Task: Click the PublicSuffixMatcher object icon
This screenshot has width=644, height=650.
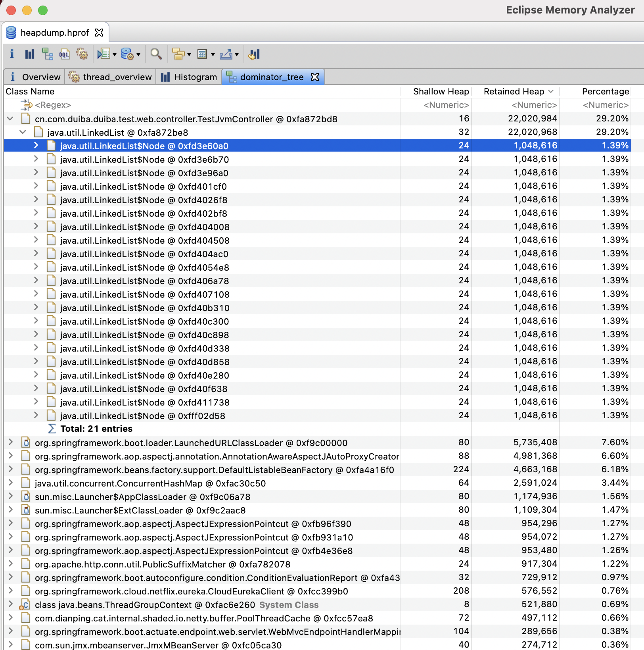Action: pyautogui.click(x=26, y=564)
